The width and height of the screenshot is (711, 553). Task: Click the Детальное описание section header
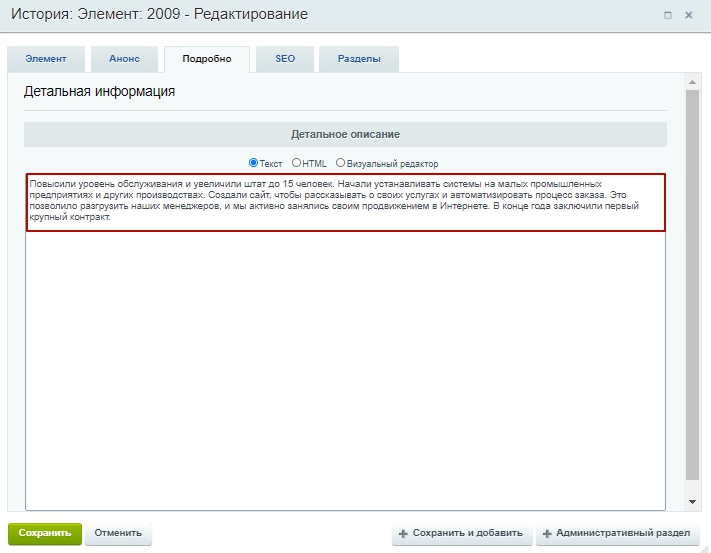[346, 134]
